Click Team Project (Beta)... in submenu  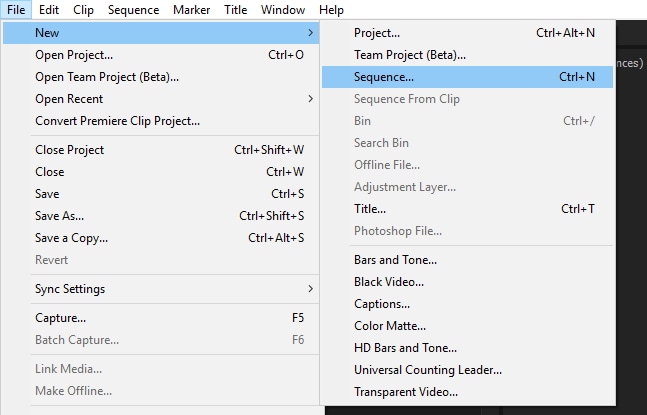click(x=409, y=55)
